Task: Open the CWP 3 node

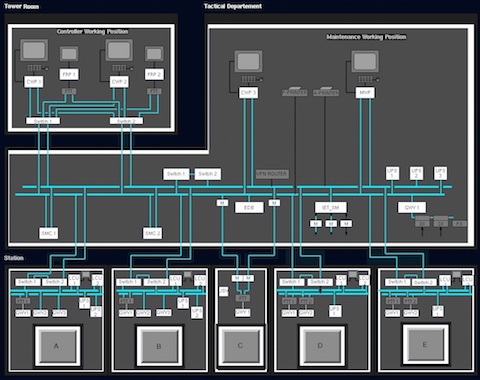Action: (248, 93)
